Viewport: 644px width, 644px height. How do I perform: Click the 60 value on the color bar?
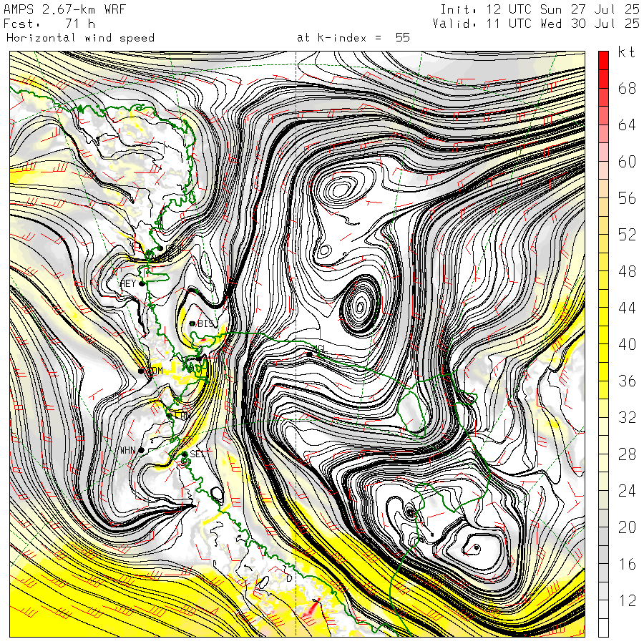pyautogui.click(x=627, y=162)
